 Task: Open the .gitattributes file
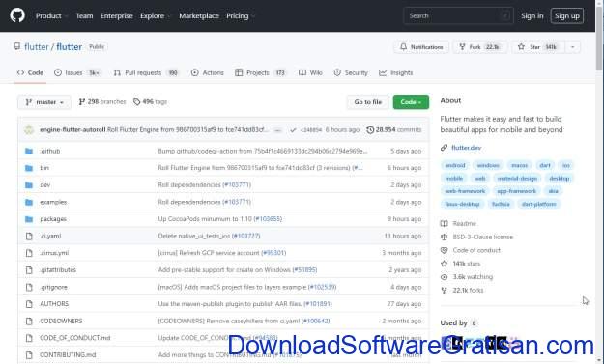(58, 270)
